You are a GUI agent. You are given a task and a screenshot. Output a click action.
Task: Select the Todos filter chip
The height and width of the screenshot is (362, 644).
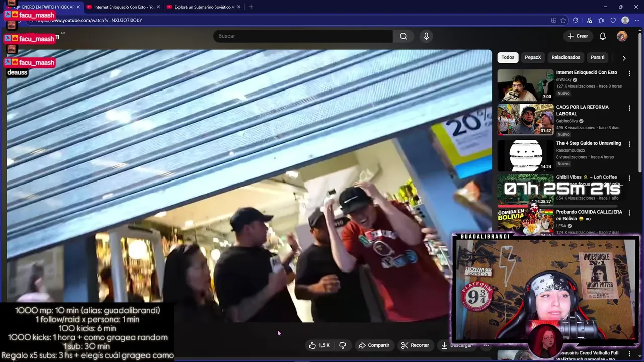[508, 57]
